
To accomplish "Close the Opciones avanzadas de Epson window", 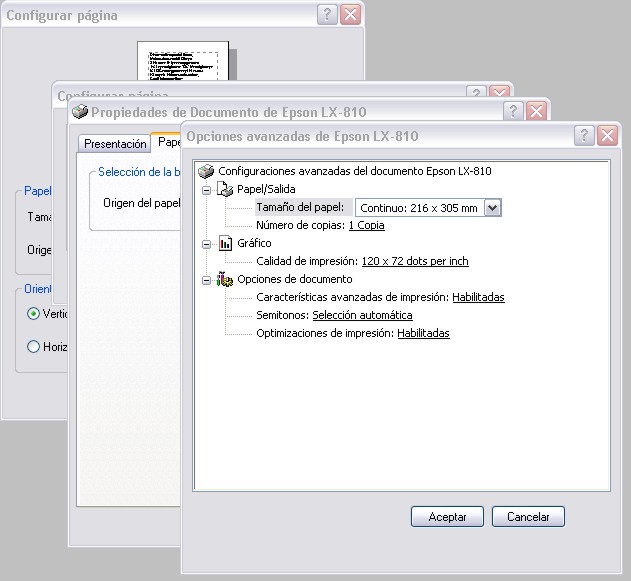I will [x=608, y=136].
